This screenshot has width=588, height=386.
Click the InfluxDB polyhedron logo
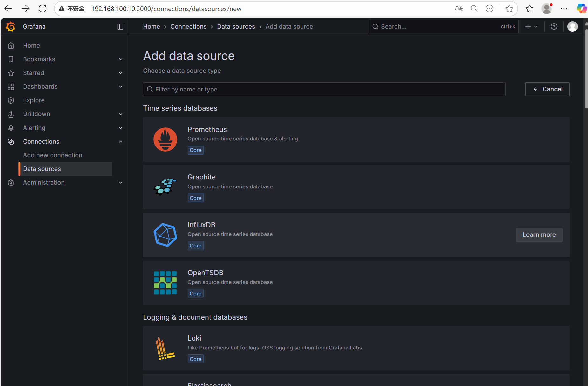[165, 235]
